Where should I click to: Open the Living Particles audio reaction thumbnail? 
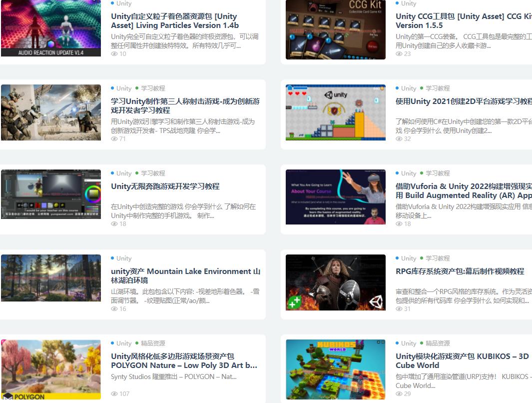click(51, 28)
